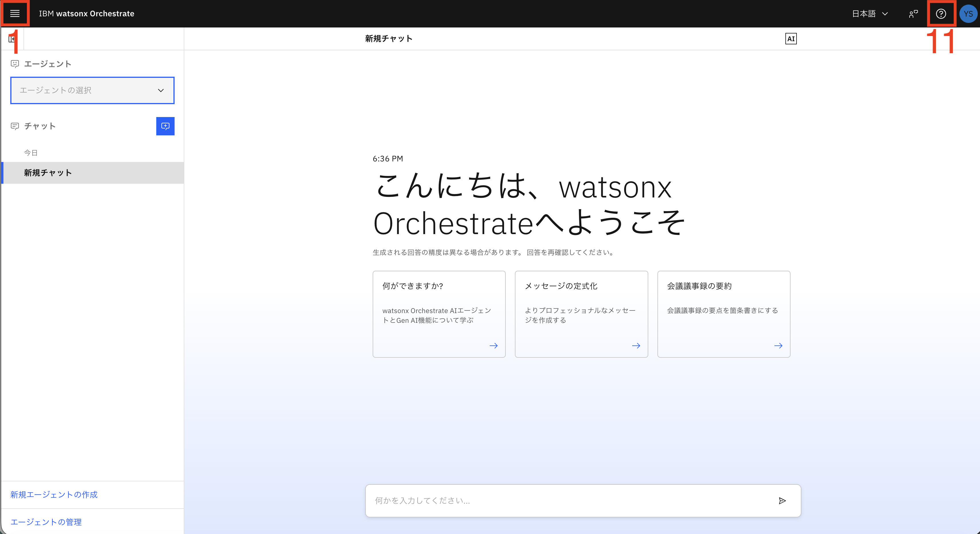
Task: Click the チャット section header
Action: click(39, 126)
